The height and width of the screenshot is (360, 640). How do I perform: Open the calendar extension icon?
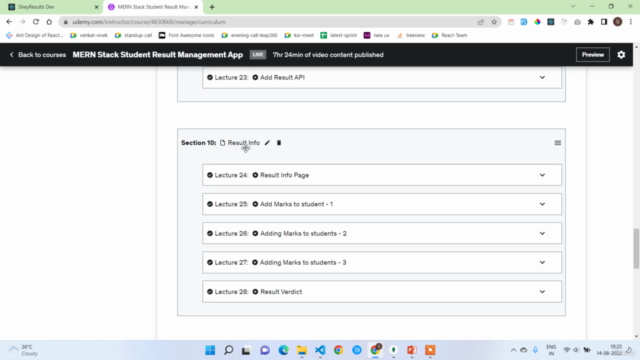511,22
